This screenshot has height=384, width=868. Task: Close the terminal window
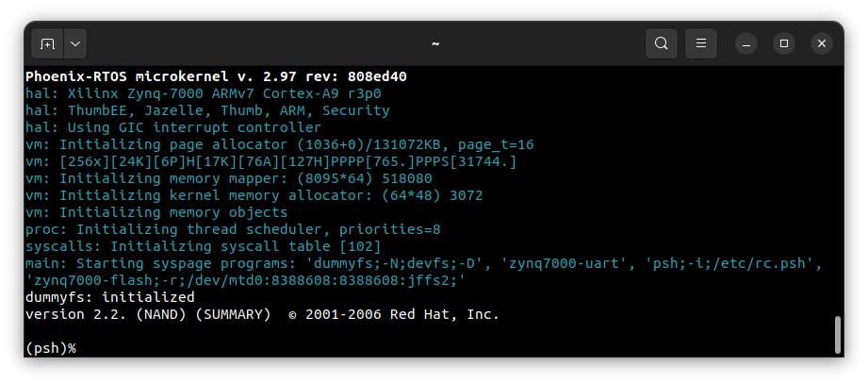[821, 43]
